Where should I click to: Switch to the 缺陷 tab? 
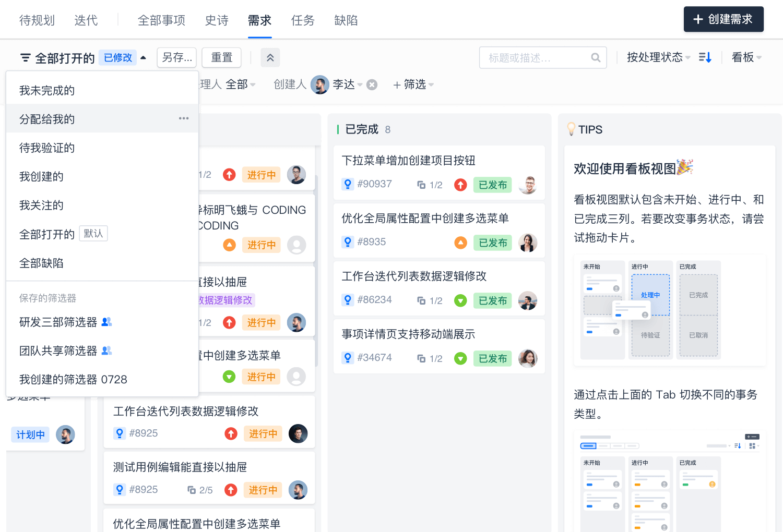pos(346,20)
